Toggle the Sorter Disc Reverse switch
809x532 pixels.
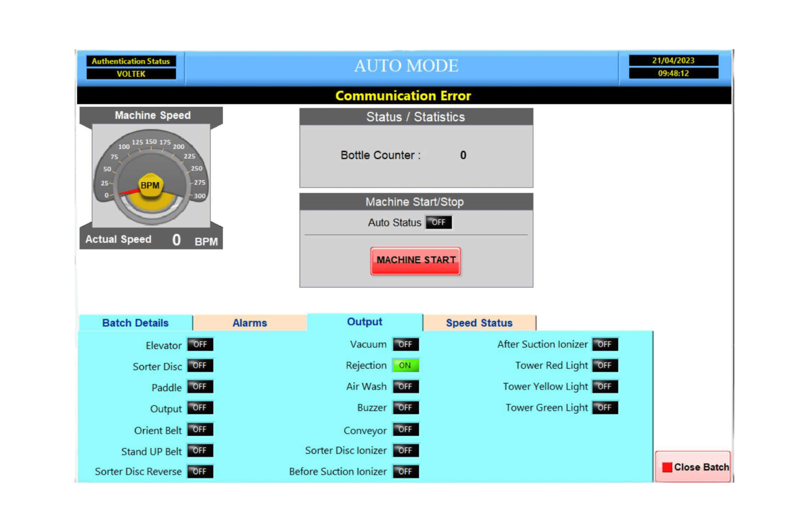(x=200, y=471)
